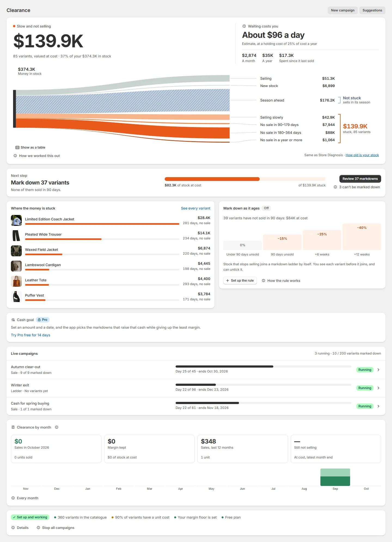Screen dimensions: 392x542
Task: Open the Leather Tote thumbnail
Action: pos(16,281)
